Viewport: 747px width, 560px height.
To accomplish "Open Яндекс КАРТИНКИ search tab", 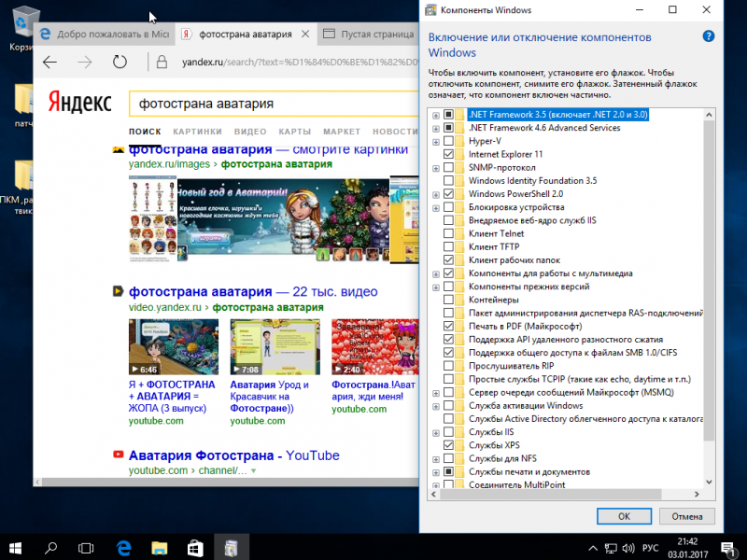I will [197, 132].
